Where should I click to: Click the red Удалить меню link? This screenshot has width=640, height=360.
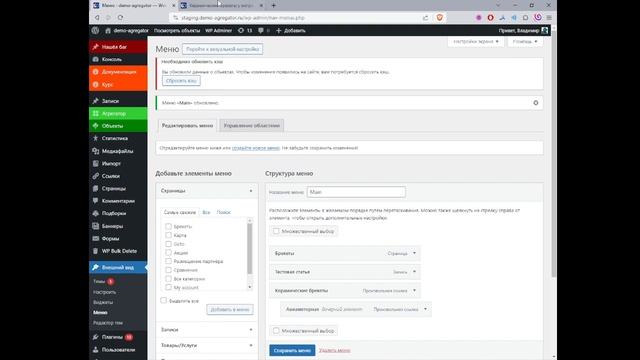(334, 350)
